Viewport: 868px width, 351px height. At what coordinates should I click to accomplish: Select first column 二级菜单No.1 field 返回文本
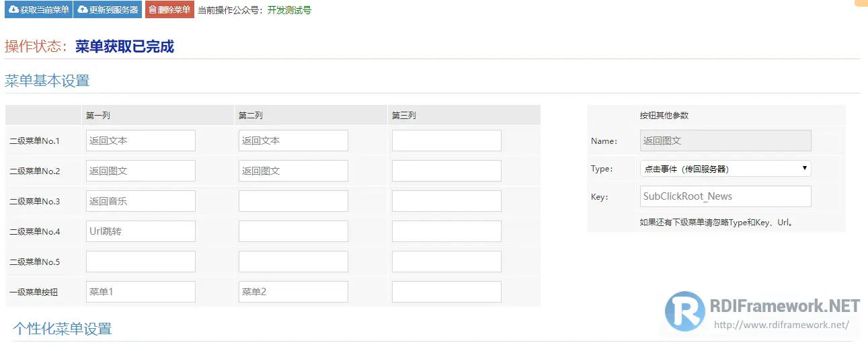coord(141,141)
